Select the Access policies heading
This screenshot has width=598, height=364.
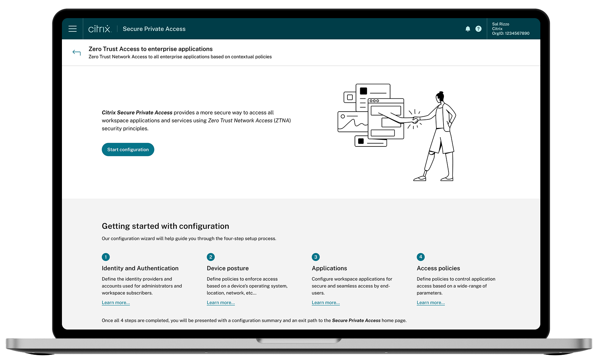[438, 268]
